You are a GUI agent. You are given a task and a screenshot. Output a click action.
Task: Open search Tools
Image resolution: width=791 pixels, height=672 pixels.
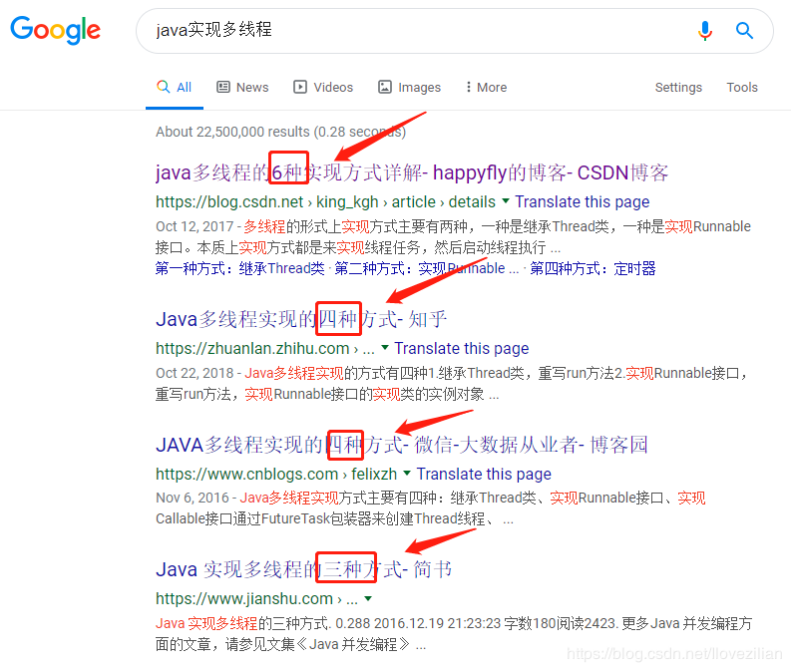point(742,87)
